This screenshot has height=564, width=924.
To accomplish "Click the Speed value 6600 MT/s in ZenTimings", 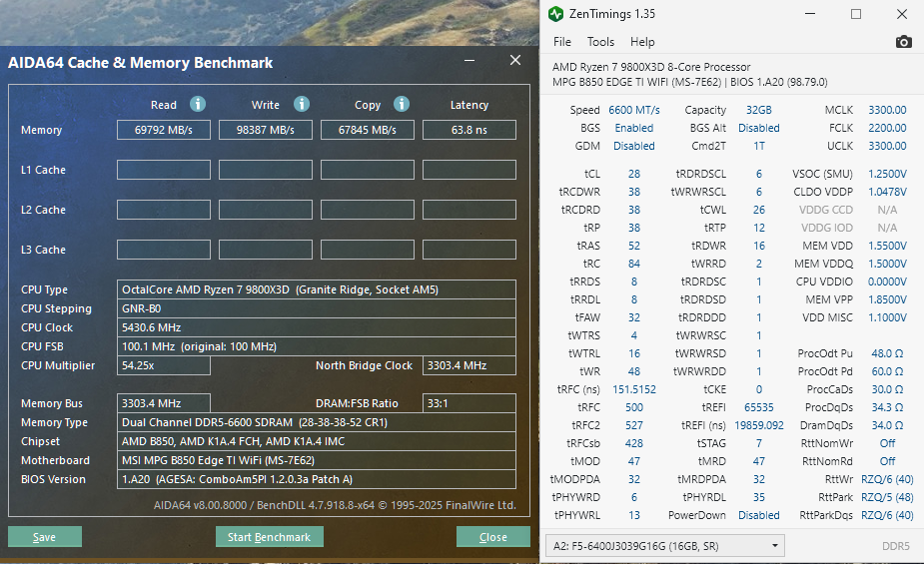I will click(x=634, y=110).
